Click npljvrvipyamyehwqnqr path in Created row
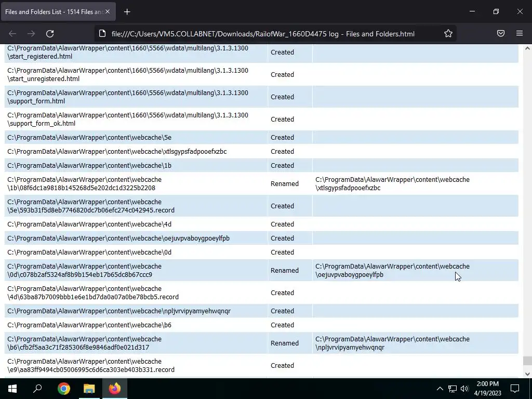This screenshot has width=532, height=399. pos(136,311)
